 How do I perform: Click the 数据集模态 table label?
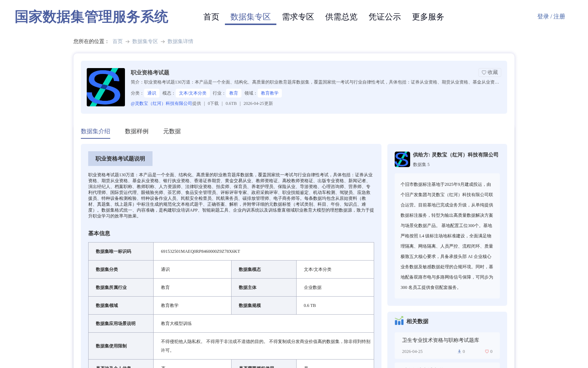coord(250,269)
